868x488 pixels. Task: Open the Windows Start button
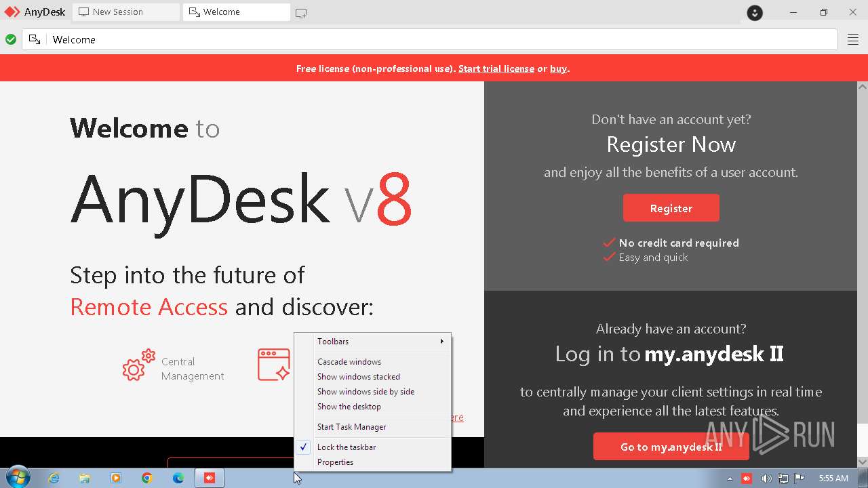pos(17,478)
